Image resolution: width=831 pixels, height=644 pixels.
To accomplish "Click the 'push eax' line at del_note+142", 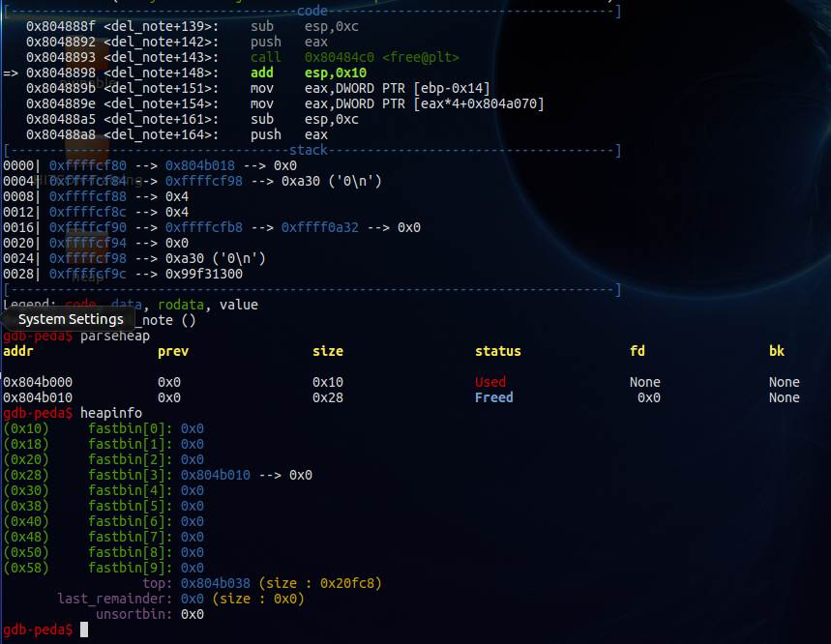I will (x=289, y=42).
